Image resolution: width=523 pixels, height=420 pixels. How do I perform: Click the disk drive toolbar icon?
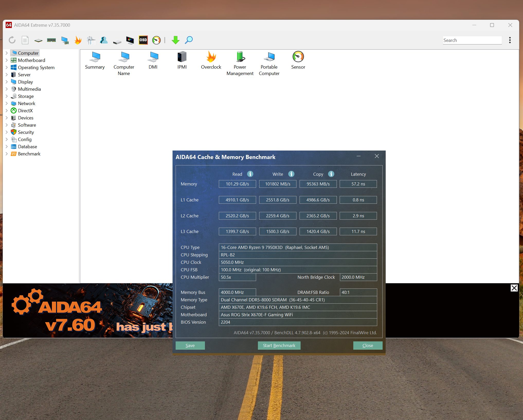tap(117, 41)
